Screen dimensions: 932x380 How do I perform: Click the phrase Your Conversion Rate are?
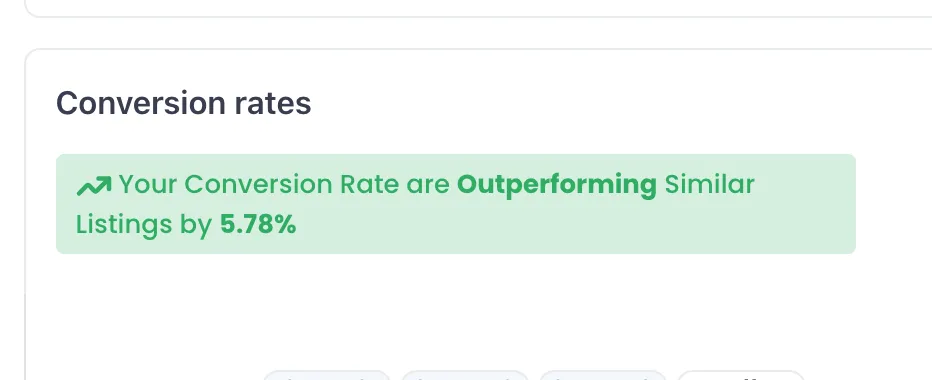pyautogui.click(x=284, y=185)
